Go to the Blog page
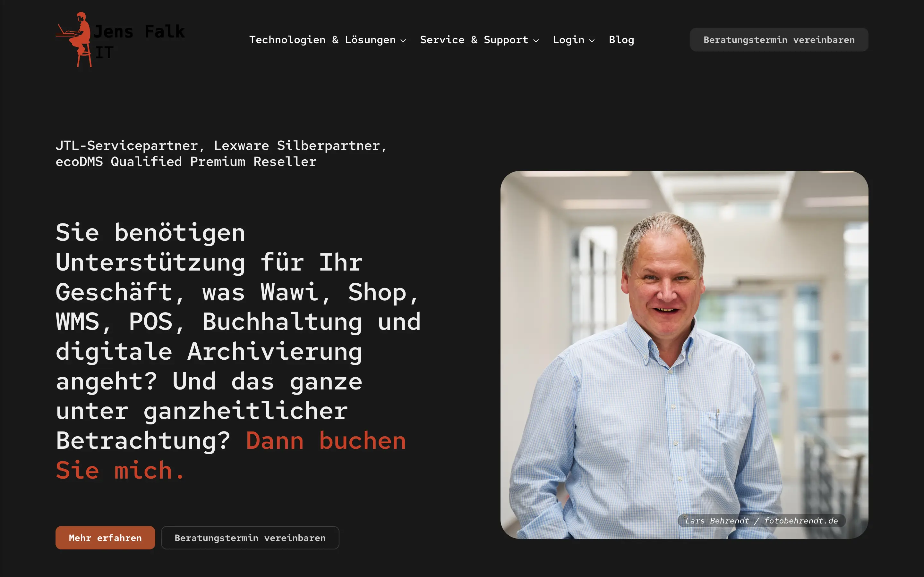Viewport: 924px width, 577px height. pyautogui.click(x=621, y=40)
